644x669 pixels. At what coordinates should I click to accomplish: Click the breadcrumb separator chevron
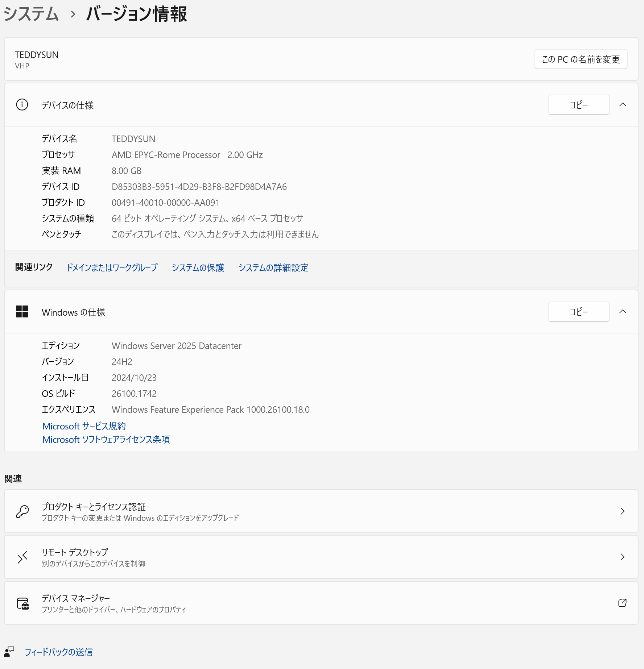click(73, 14)
